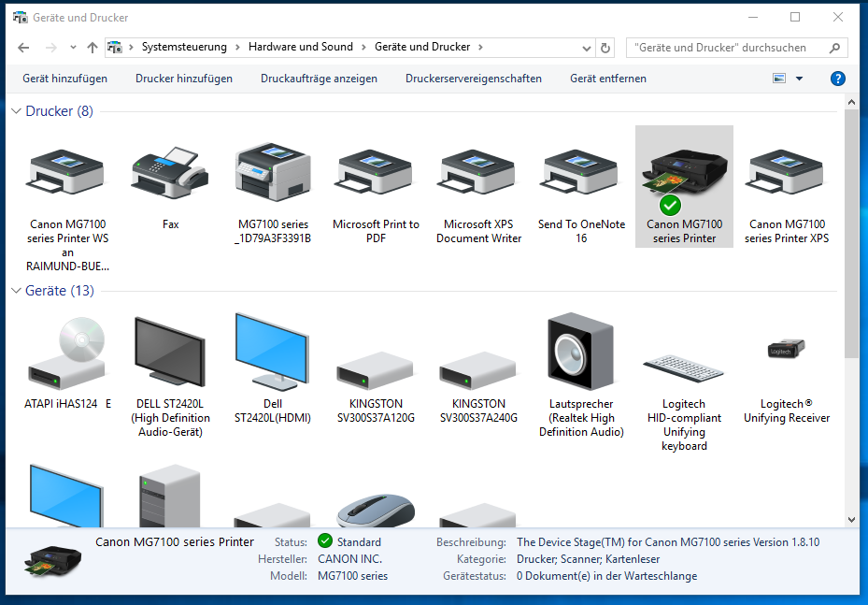Go up one level with the up arrow
Viewport: 868px width, 605px height.
coord(92,48)
